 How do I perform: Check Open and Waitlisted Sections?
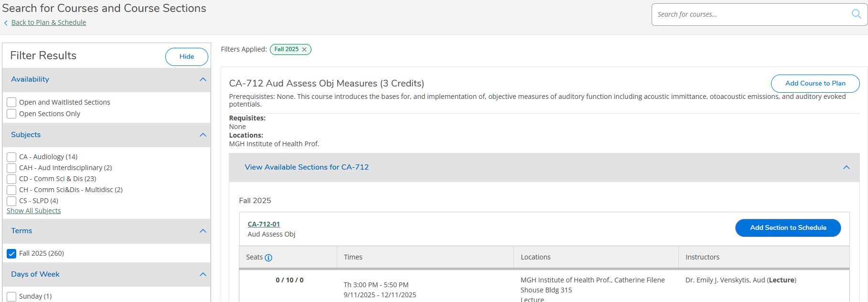click(x=11, y=102)
